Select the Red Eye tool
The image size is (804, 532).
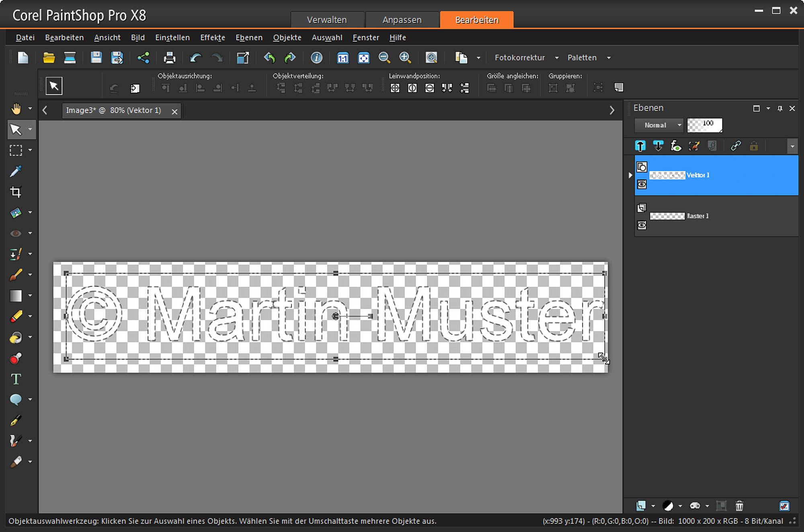[16, 233]
